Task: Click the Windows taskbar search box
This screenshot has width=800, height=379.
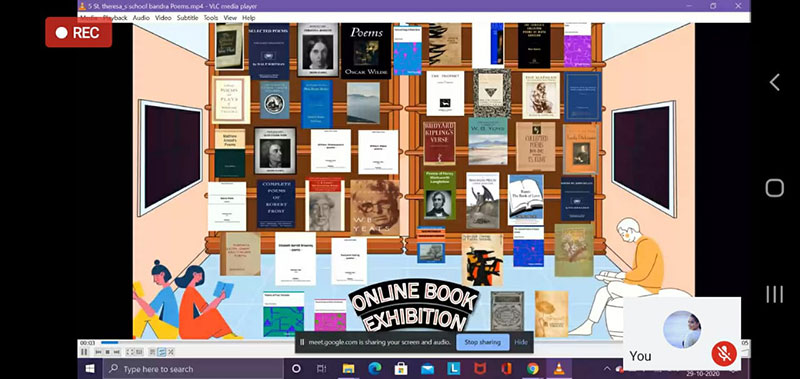Action: click(x=193, y=369)
